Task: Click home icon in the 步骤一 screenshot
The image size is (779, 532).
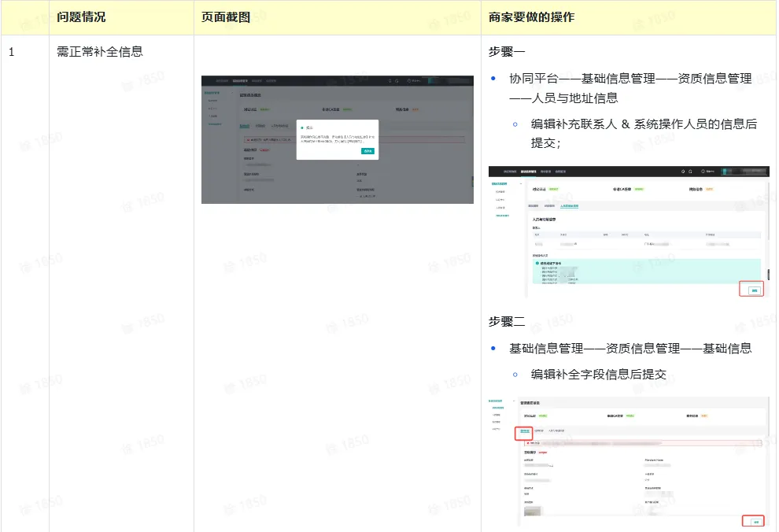Action: point(690,172)
